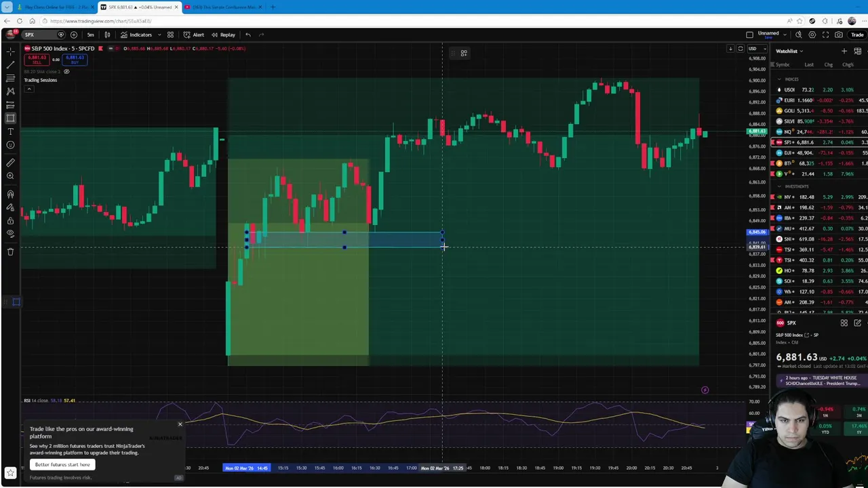Enter fullscreen chart mode
Image resolution: width=868 pixels, height=488 pixels.
825,35
